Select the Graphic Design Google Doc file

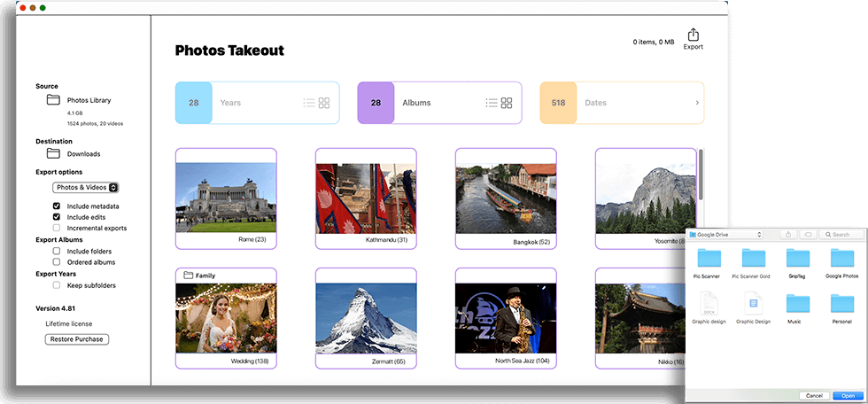tap(753, 304)
